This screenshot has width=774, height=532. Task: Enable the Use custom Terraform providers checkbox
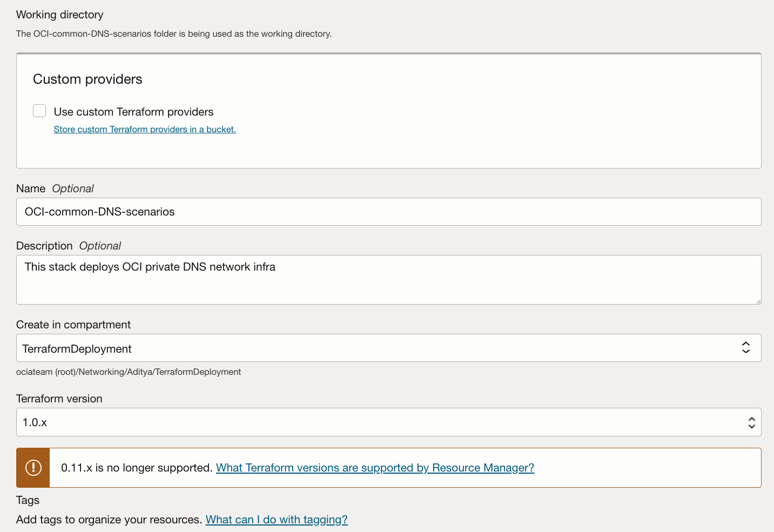coord(39,111)
